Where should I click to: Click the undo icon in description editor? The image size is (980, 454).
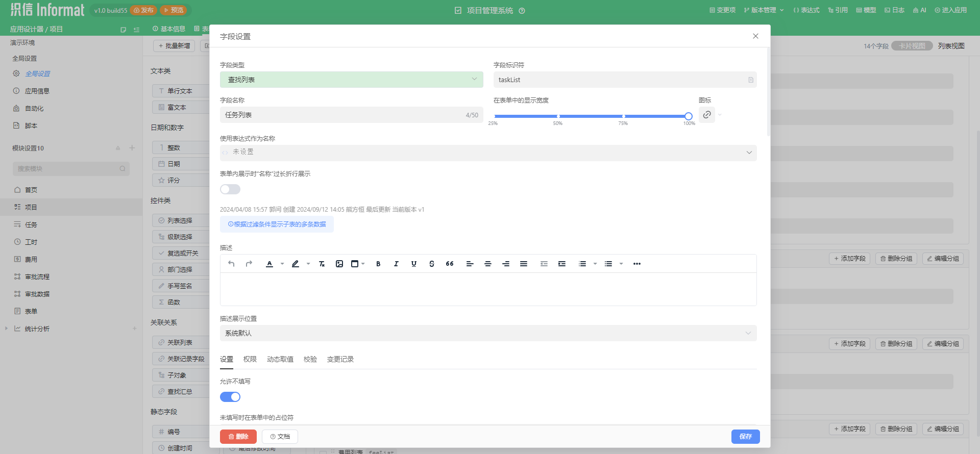pos(231,264)
